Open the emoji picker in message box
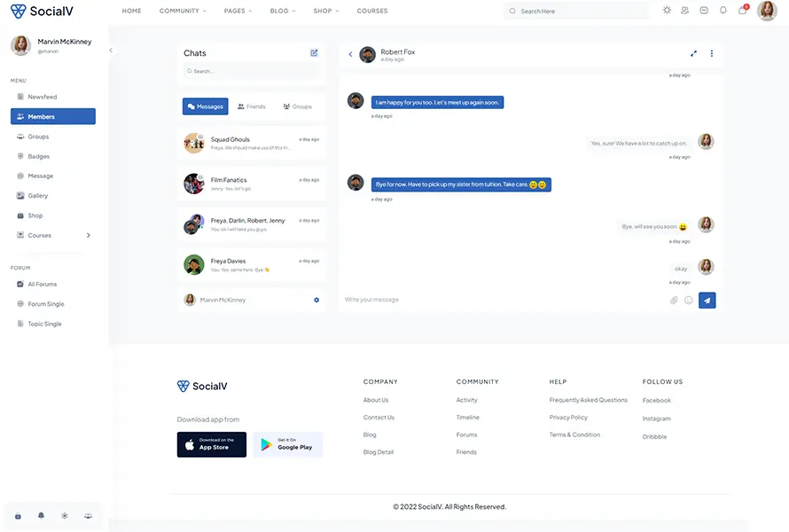Screen dimensions: 789x532 pyautogui.click(x=689, y=301)
